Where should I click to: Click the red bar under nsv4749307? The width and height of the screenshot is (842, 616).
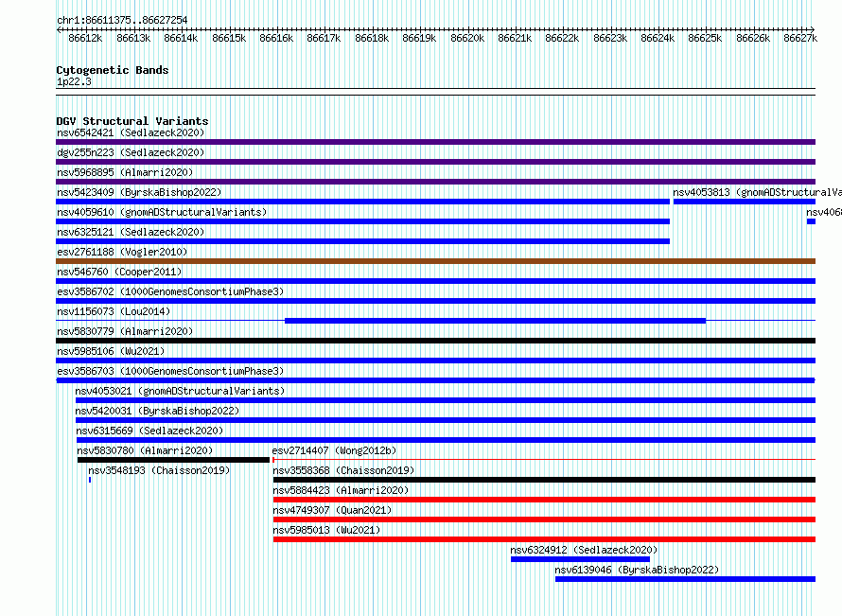click(545, 519)
